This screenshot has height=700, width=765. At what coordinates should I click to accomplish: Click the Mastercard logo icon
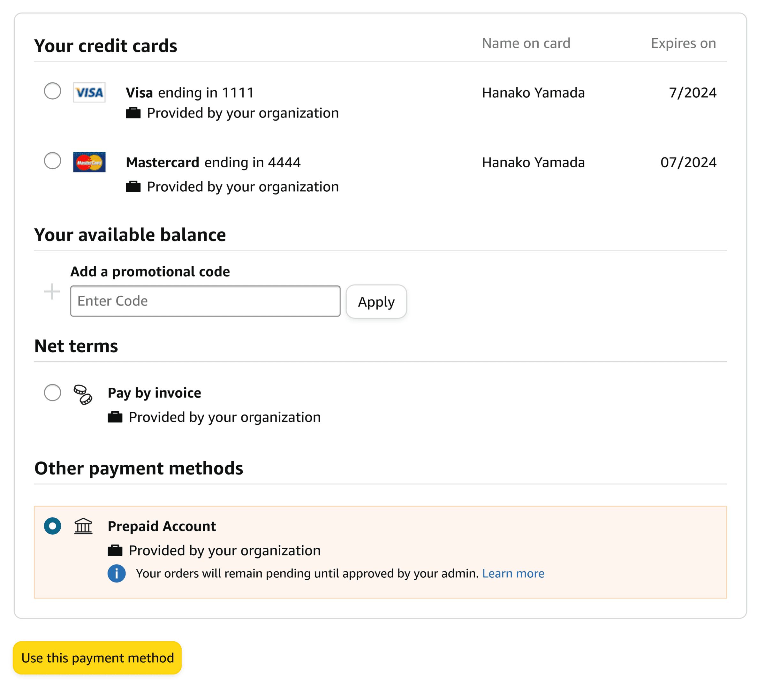(89, 162)
